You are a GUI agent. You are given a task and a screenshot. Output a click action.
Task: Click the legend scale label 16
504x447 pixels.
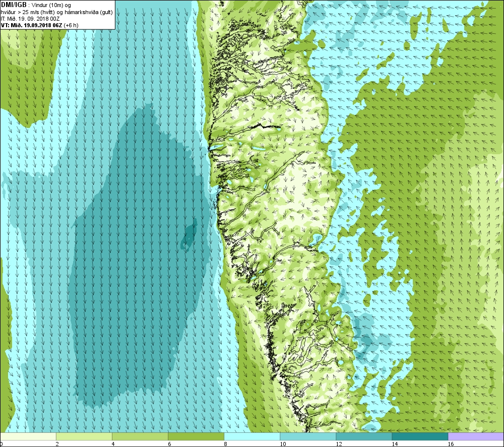(x=451, y=444)
